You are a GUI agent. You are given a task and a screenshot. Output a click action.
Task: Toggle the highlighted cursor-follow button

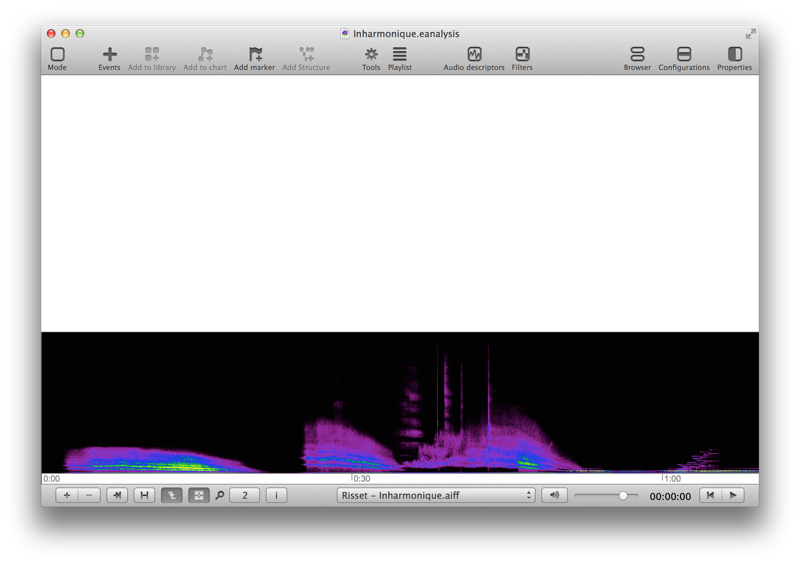pos(171,495)
